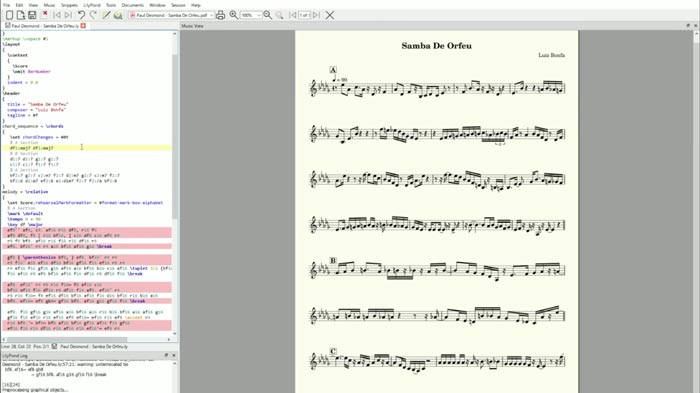
Task: Open the Music menu
Action: [50, 5]
